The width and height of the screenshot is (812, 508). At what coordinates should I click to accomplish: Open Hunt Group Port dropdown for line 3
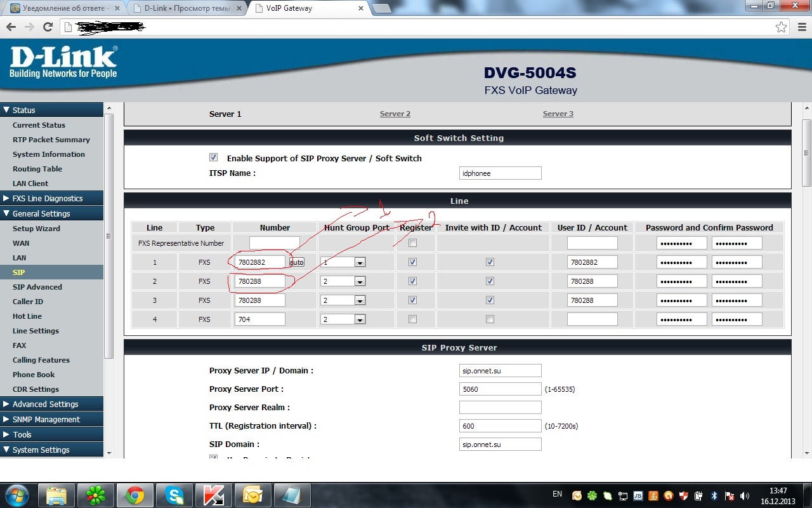(343, 300)
